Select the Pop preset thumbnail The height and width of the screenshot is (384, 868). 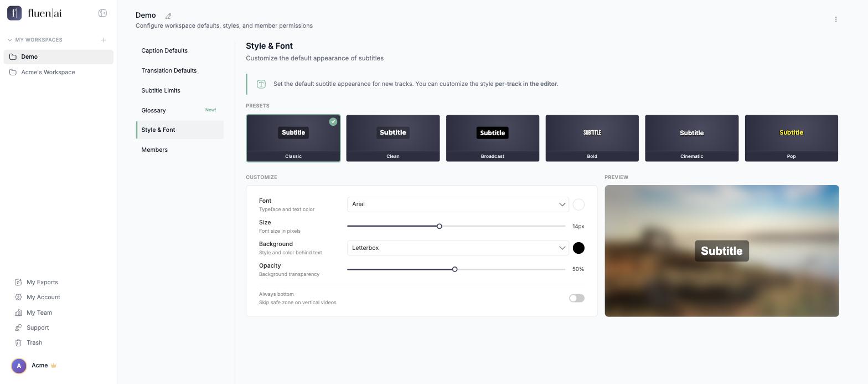tap(792, 139)
